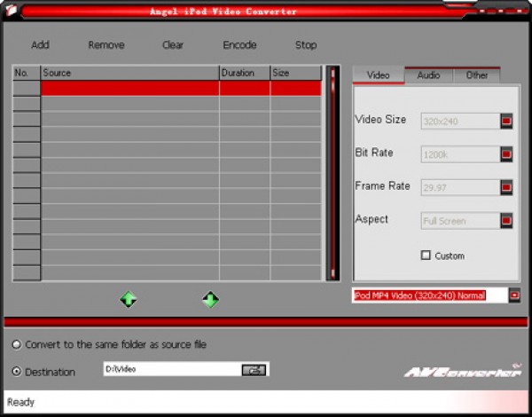Click the Video Size 320x240 field
This screenshot has height=417, width=532.
[460, 121]
